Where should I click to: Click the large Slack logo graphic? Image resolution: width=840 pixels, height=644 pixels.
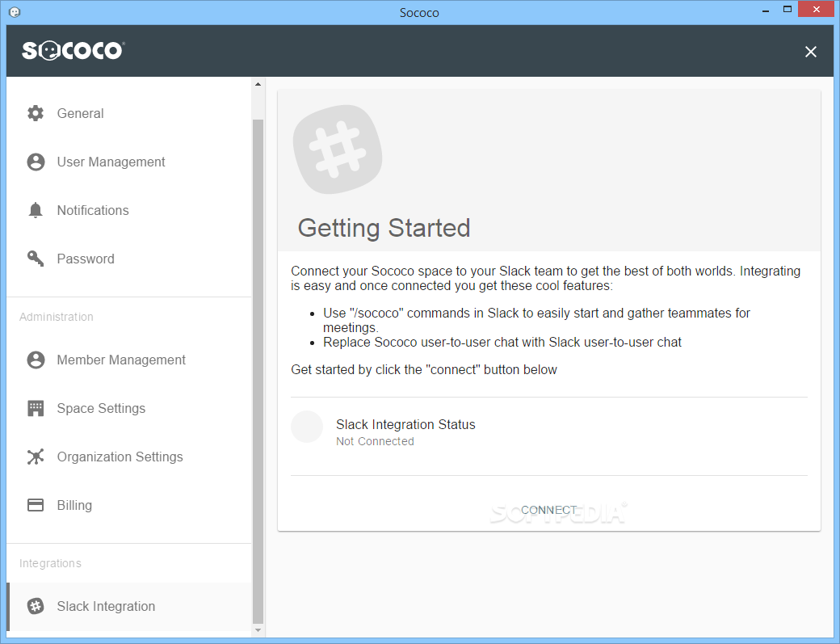tap(338, 149)
